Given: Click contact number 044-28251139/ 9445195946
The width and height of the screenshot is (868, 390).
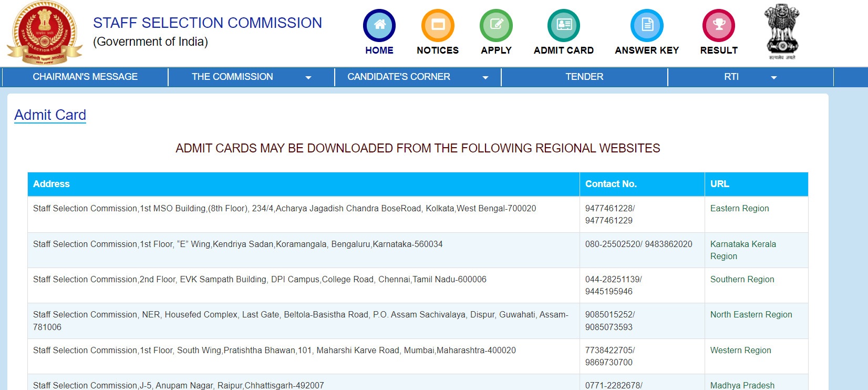Looking at the screenshot, I should [613, 285].
